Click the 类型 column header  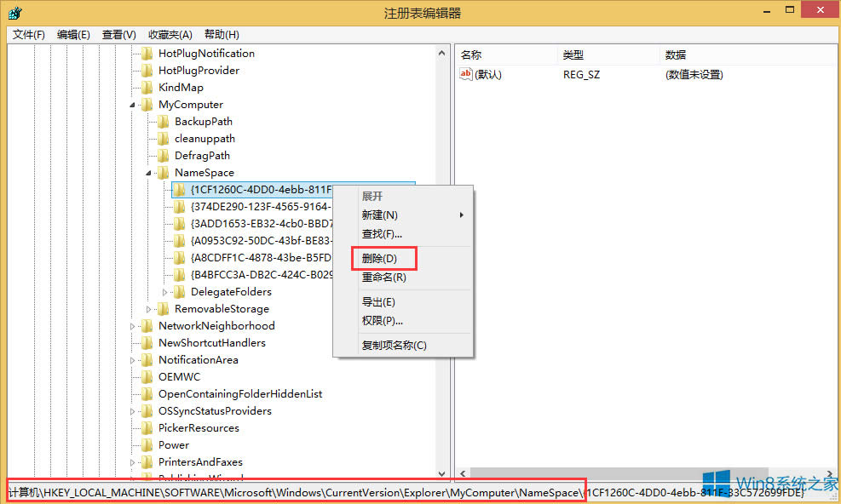572,54
